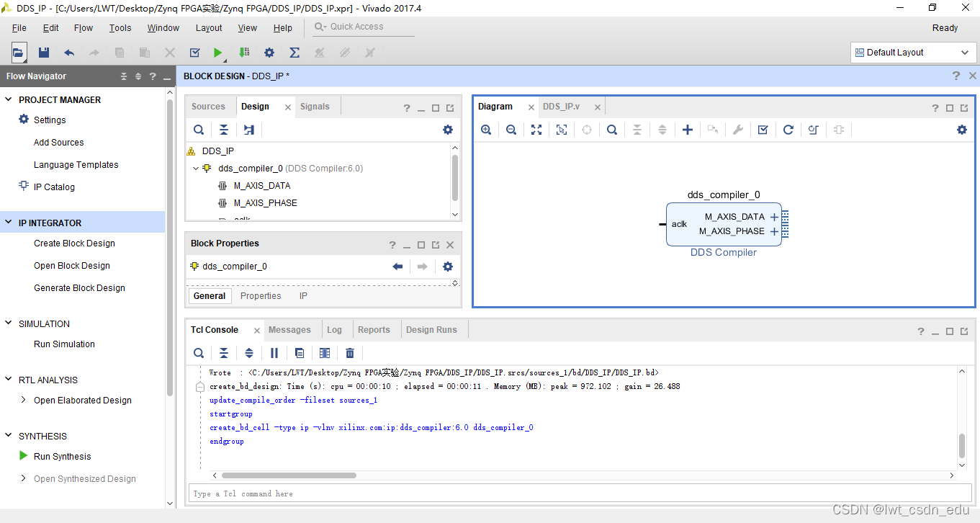
Task: Expand Open Synthesized Design
Action: pyautogui.click(x=24, y=478)
